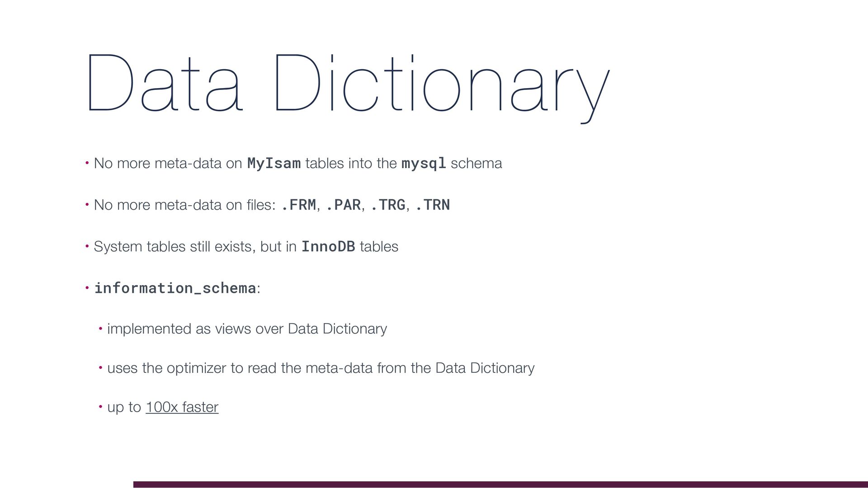Click the 'No more meta-data on files' bullet
This screenshot has height=488, width=868.
pos(272,205)
